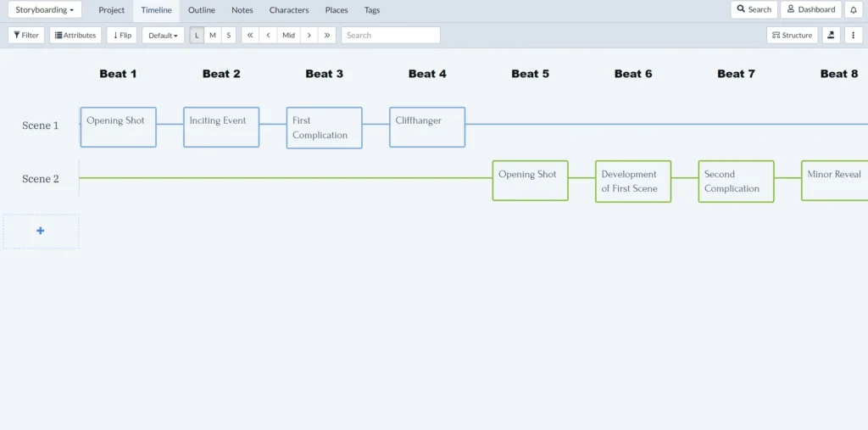The image size is (868, 430).
Task: Select the Scene 1 row label
Action: coord(41,126)
